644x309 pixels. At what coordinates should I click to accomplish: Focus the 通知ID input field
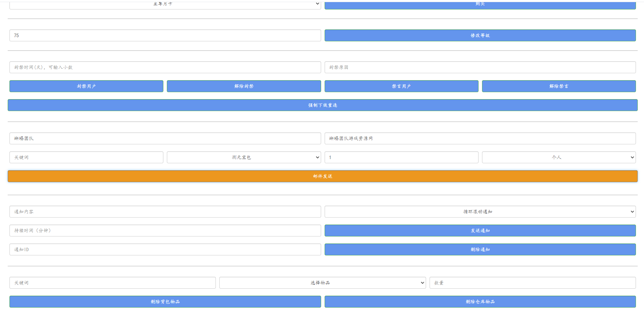pos(165,249)
